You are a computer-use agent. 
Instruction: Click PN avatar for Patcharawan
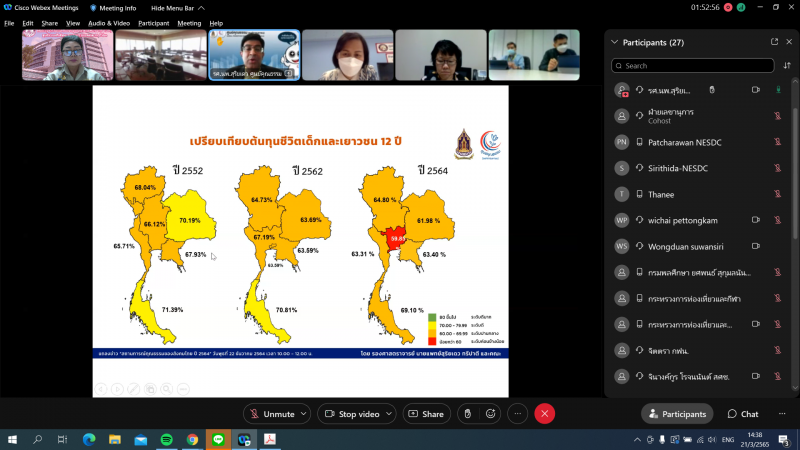coord(621,142)
